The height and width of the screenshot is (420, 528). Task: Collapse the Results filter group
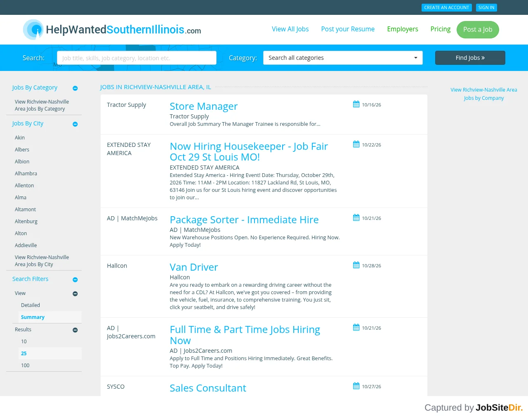pyautogui.click(x=75, y=330)
